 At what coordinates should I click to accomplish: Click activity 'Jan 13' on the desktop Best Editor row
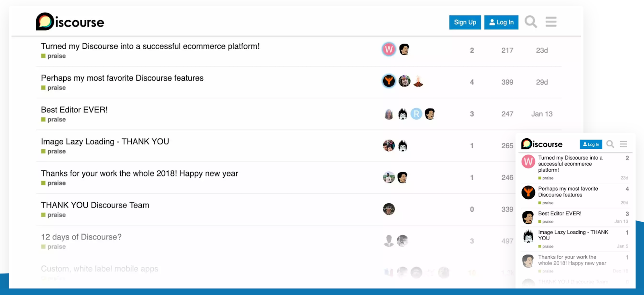tap(542, 114)
